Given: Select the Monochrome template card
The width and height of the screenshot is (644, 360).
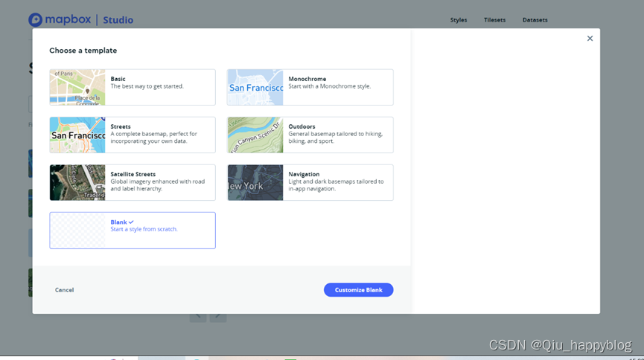Looking at the screenshot, I should 310,87.
